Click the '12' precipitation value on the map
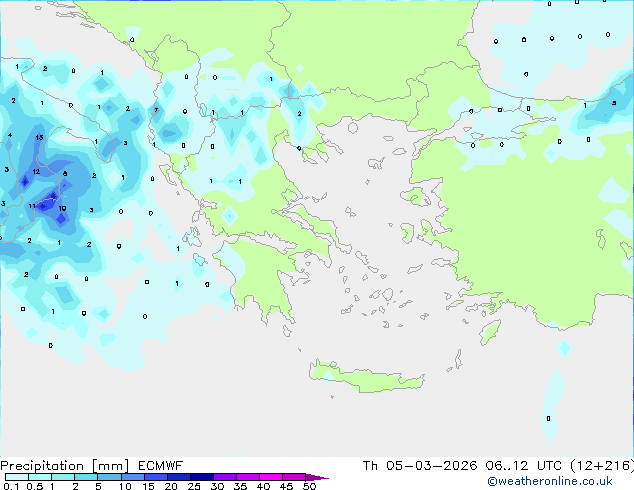 pos(36,171)
